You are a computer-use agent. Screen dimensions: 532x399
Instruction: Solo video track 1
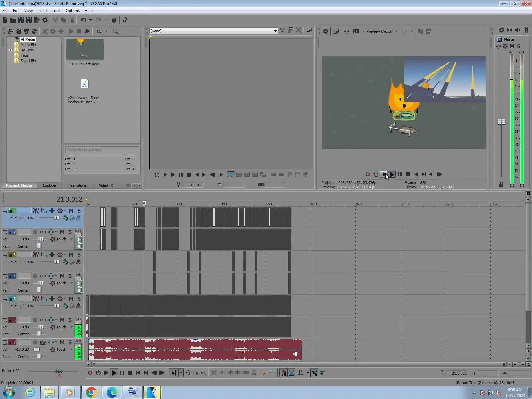79,211
